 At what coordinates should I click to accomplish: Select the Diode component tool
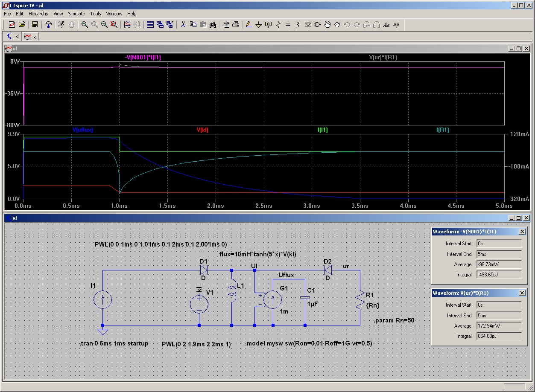[x=308, y=25]
